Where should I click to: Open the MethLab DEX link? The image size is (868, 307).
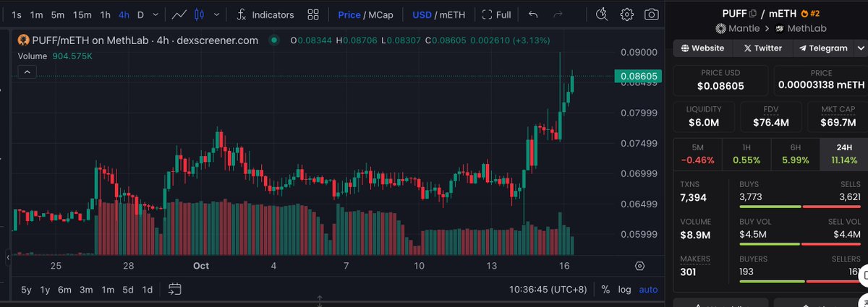tap(801, 28)
